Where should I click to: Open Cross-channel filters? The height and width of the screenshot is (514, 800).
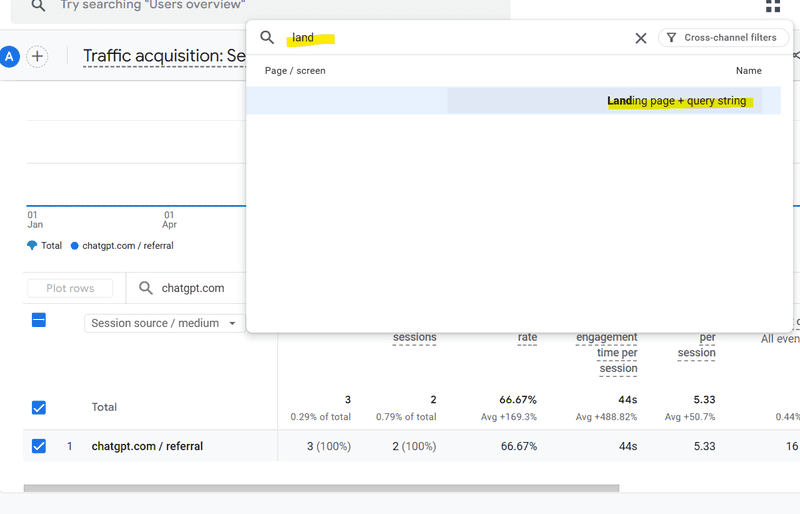[x=723, y=38]
